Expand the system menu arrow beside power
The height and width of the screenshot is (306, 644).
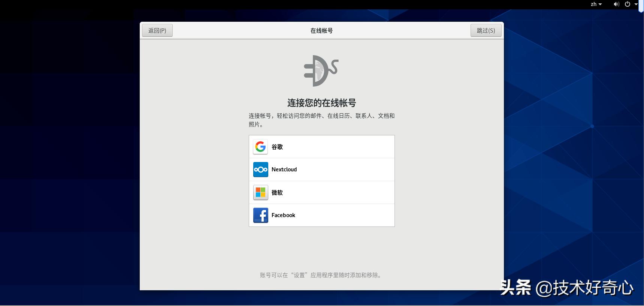pos(636,4)
